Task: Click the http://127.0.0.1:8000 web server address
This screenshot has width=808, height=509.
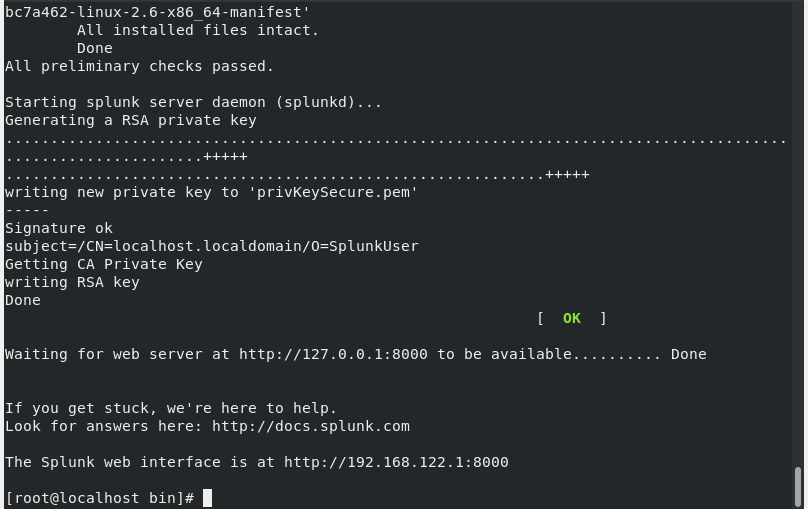Action: [333, 354]
